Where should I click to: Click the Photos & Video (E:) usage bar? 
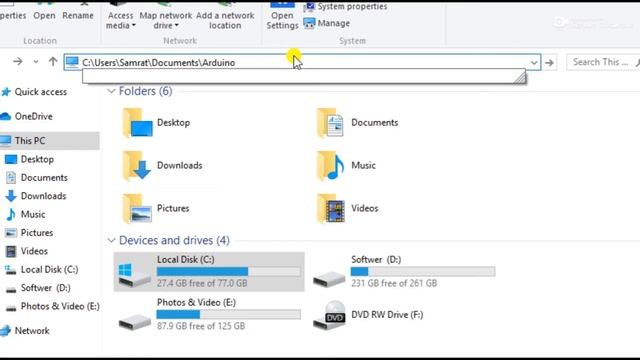click(x=229, y=314)
